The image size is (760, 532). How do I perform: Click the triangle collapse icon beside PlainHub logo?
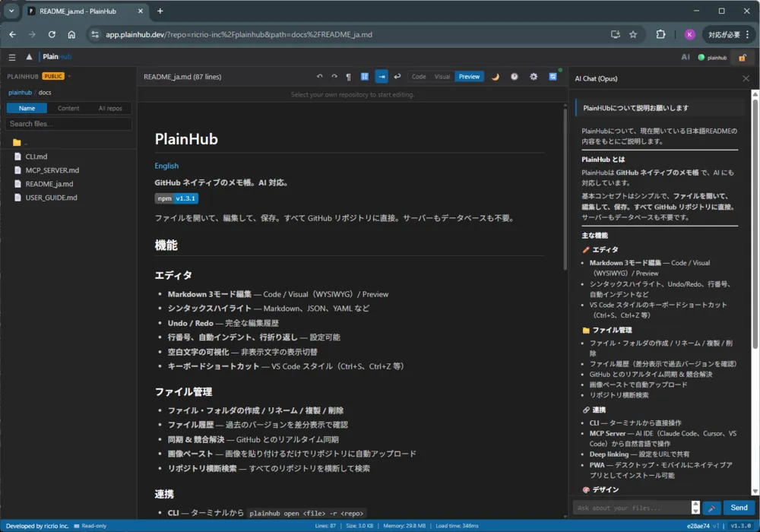tap(29, 57)
